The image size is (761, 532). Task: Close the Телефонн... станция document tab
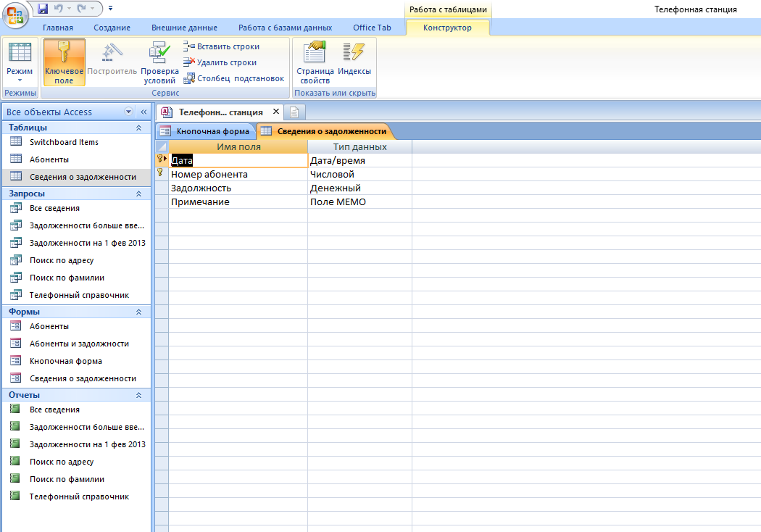(276, 111)
